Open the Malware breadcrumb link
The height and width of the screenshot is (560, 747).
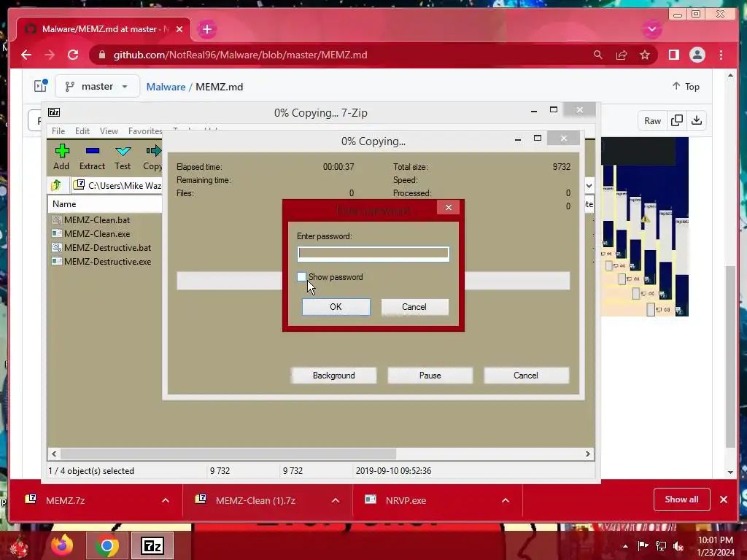point(166,87)
